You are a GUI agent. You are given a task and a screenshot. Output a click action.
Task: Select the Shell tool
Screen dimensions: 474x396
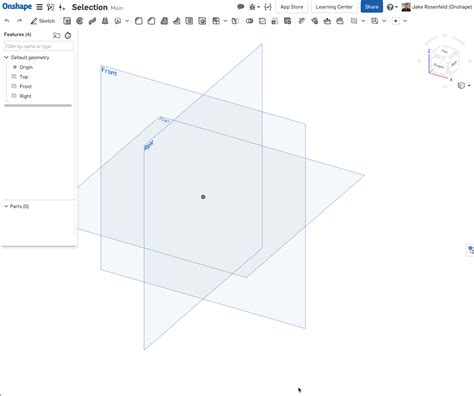point(189,21)
